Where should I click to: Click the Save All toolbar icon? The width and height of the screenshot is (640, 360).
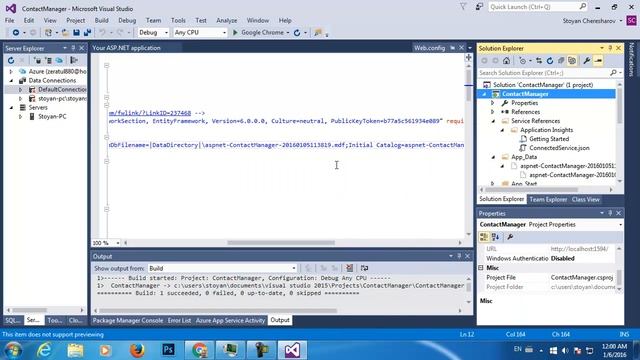click(87, 33)
